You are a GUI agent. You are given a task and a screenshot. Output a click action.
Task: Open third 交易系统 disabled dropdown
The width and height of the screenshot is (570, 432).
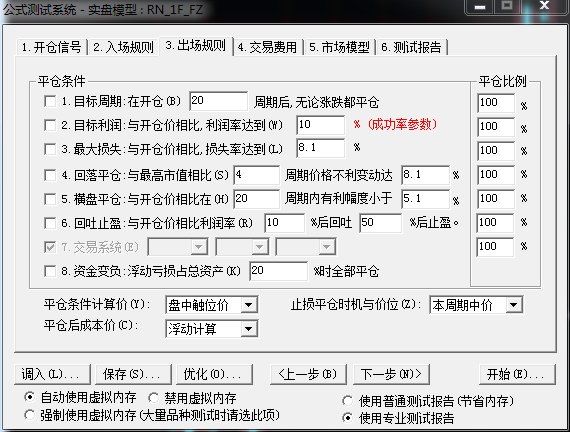(306, 247)
